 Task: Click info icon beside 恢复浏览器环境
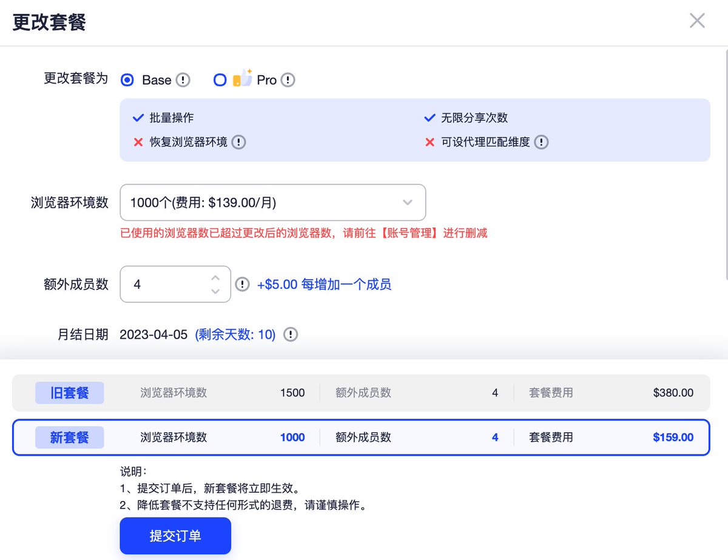(x=239, y=143)
